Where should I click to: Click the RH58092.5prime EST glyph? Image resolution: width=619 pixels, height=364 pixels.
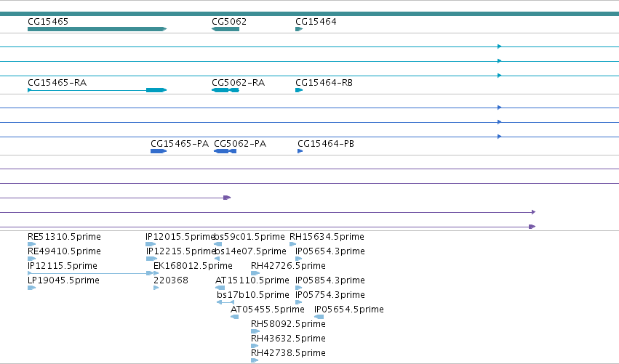[255, 331]
